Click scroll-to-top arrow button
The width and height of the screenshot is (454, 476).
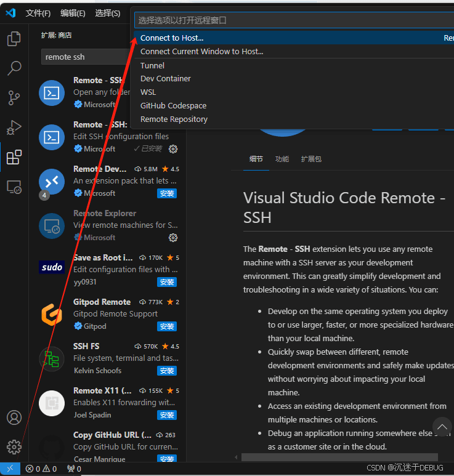tap(442, 427)
